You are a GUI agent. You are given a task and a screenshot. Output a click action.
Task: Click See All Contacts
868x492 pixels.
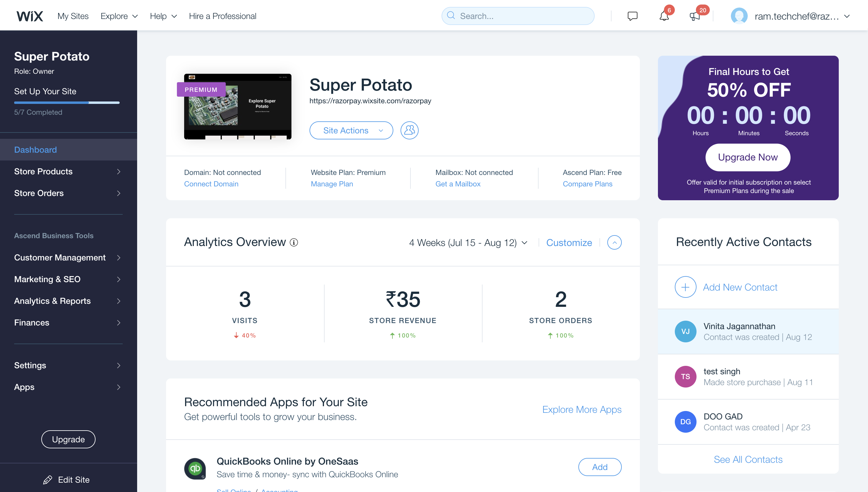[748, 459]
